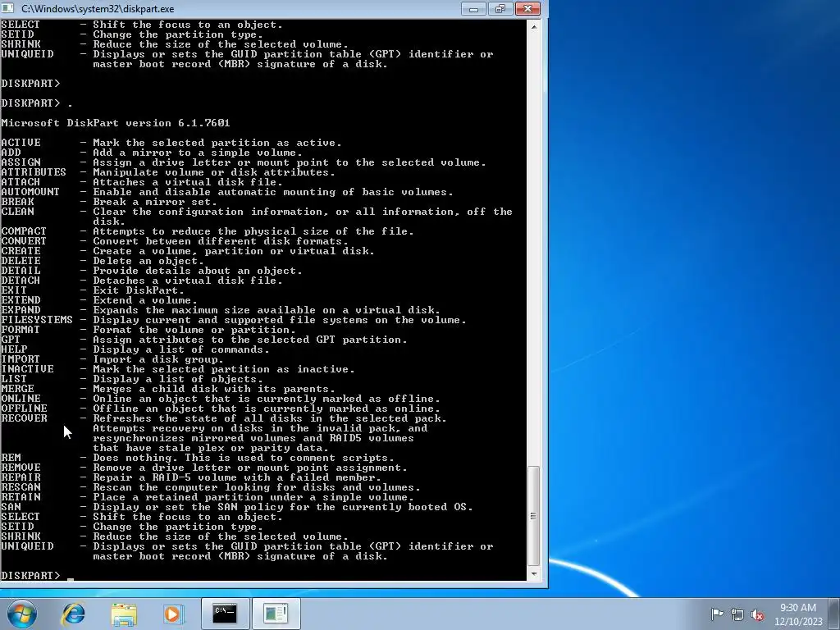Click the GPT command row
840x630 pixels.
[x=204, y=340]
